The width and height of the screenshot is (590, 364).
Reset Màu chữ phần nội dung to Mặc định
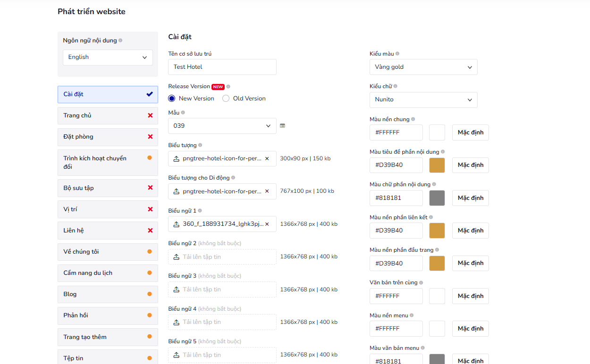tap(471, 198)
